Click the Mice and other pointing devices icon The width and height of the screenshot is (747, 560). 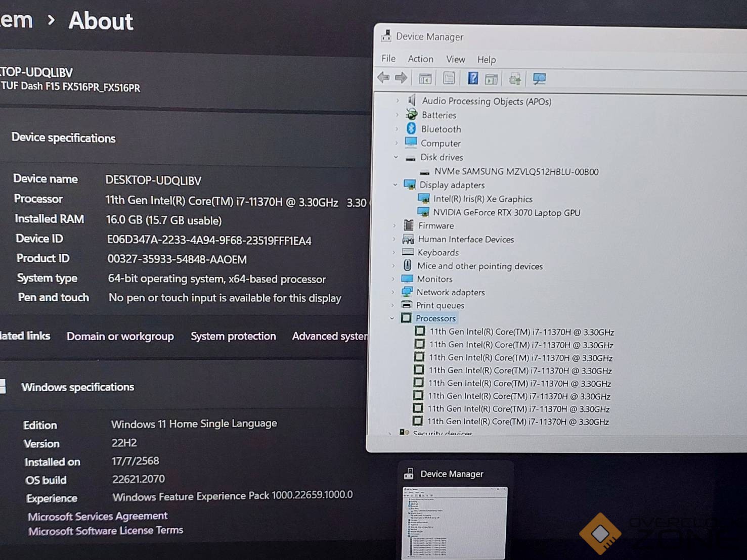407,265
